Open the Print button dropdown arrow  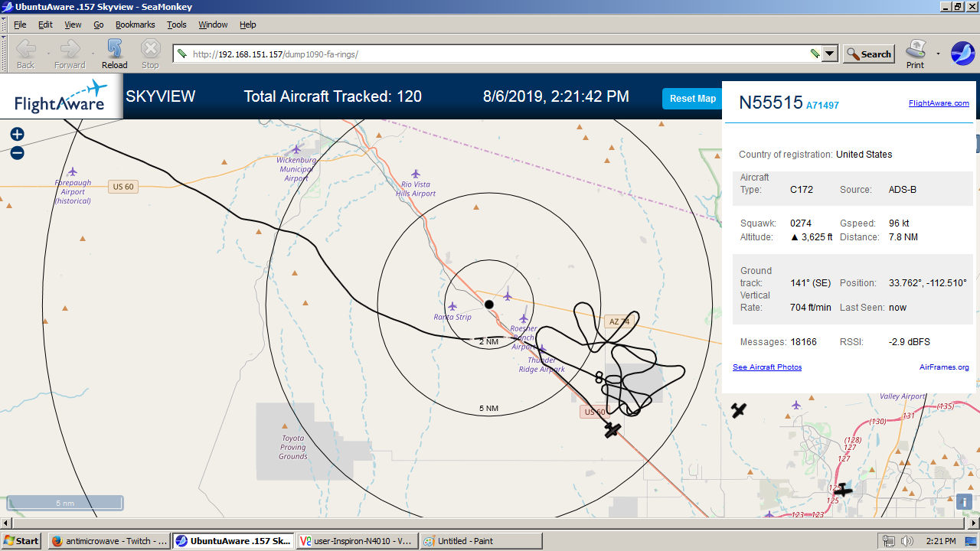pyautogui.click(x=938, y=54)
